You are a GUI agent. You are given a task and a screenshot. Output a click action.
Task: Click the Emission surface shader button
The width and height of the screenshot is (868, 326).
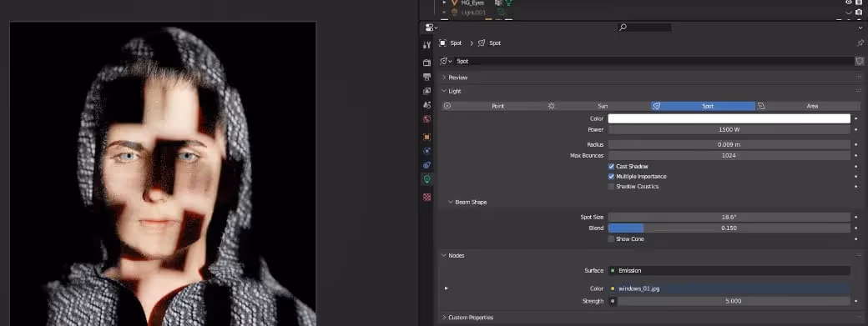coord(729,271)
